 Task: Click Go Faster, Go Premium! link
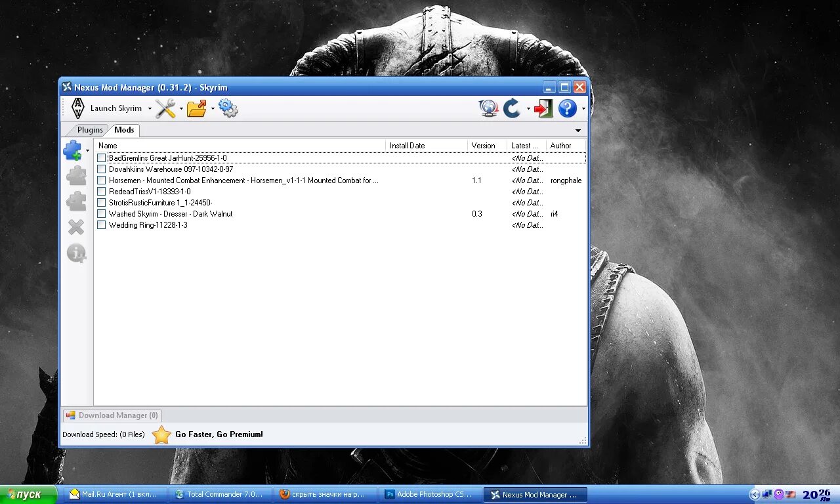tap(219, 434)
